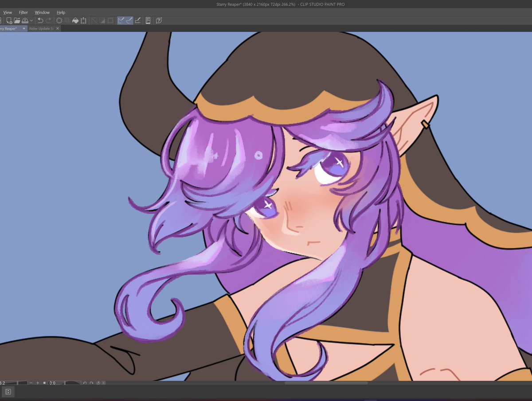Create a new canvas with New icon

9,20
